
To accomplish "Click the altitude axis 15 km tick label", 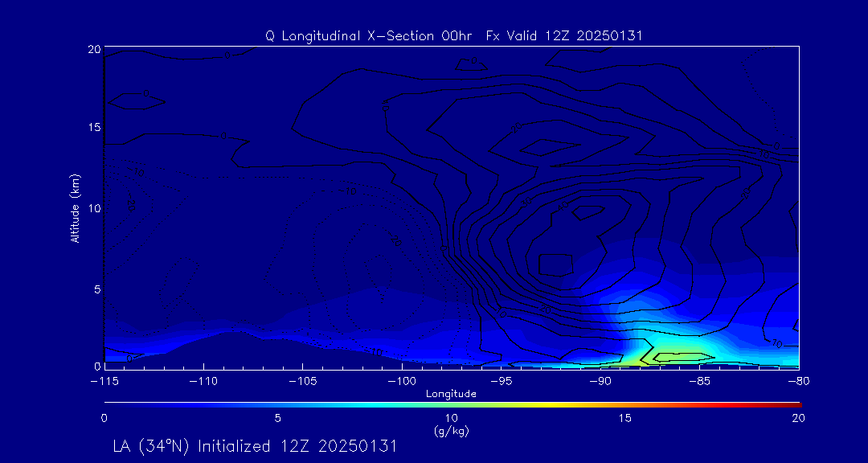I will click(93, 127).
